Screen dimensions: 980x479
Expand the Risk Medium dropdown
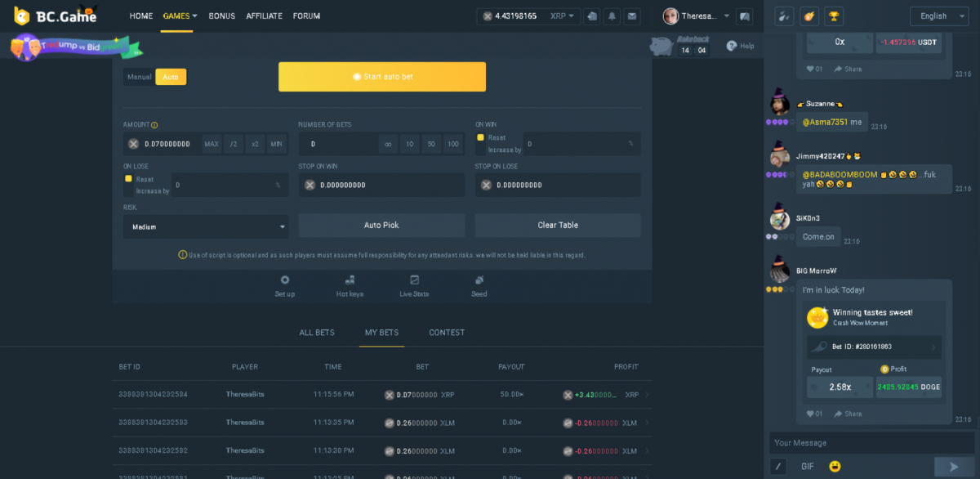[206, 226]
